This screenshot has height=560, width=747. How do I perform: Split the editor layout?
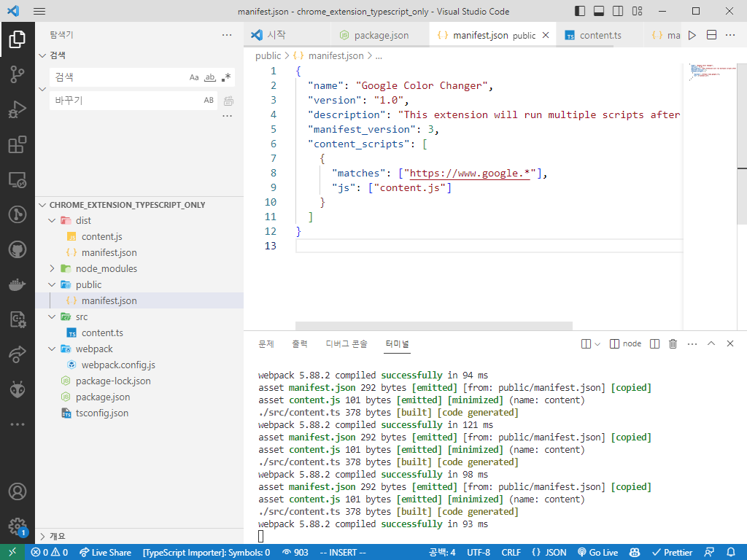(711, 35)
